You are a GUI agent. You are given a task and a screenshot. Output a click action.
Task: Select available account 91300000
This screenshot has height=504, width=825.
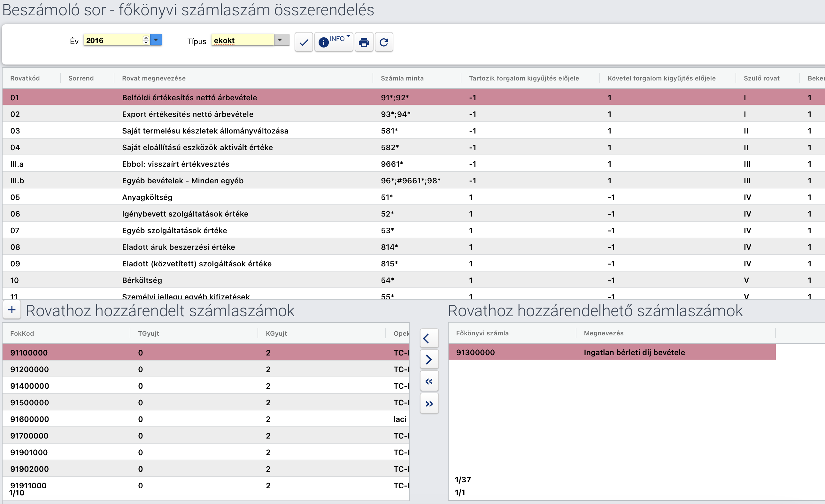point(612,352)
